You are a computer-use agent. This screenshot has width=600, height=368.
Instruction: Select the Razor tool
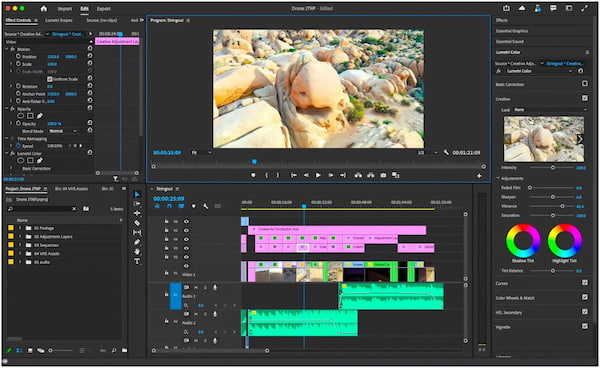(x=137, y=223)
